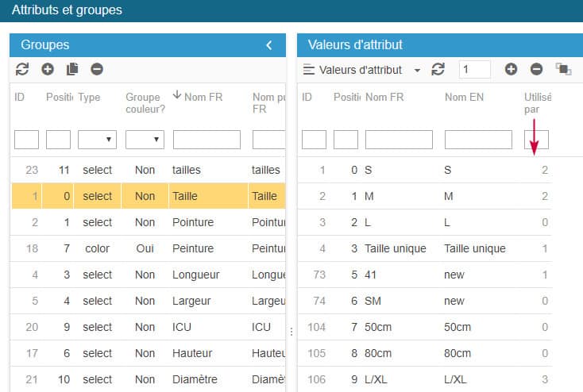Delete selected group with minus icon
The width and height of the screenshot is (583, 392).
(x=97, y=69)
